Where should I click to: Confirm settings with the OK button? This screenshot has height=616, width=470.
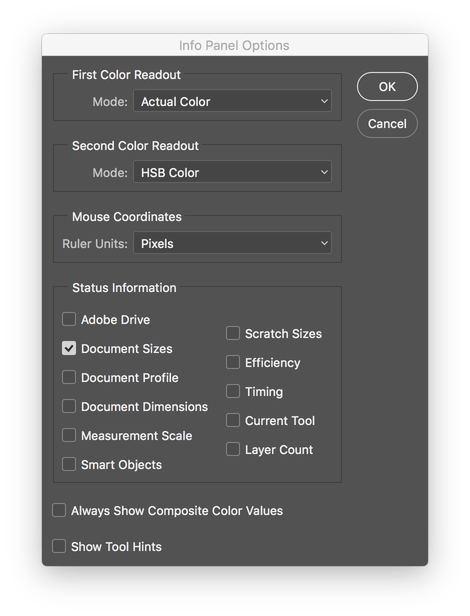coord(387,86)
